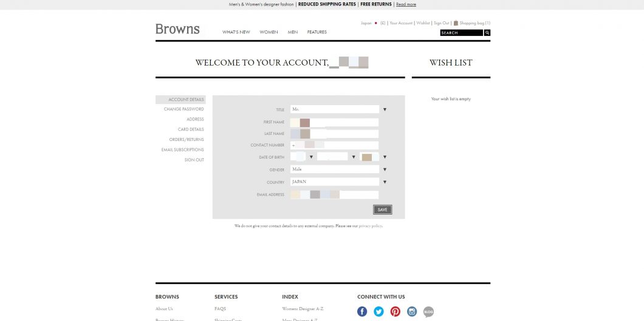Open the WHAT'S NEW menu
644x321 pixels.
(x=236, y=32)
